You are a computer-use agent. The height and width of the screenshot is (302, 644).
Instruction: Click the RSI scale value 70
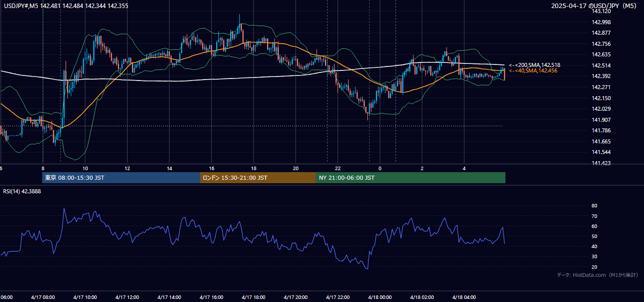(594, 216)
